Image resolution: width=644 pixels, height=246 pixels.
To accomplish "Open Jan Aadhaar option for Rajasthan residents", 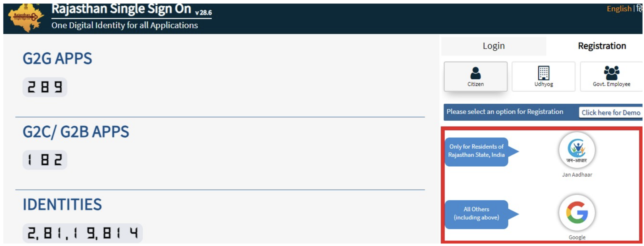I will point(577,151).
